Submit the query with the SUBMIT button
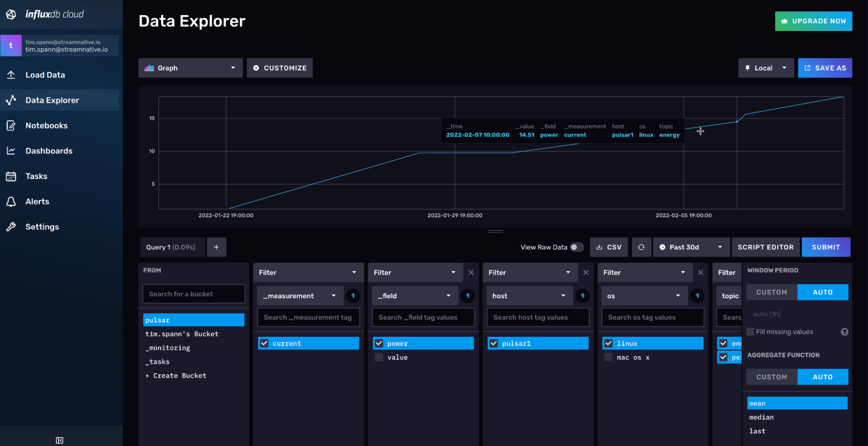868x446 pixels. click(825, 247)
